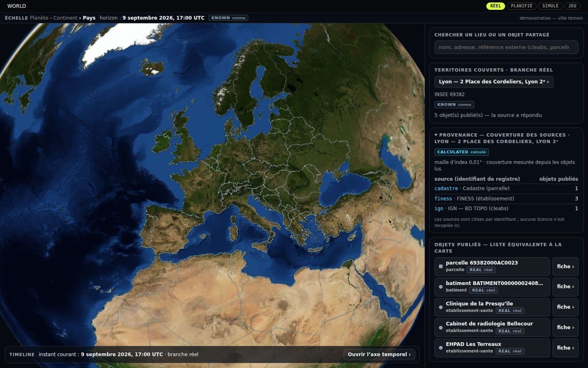Click the REAL réel badge on the batiment row
Image resolution: width=588 pixels, height=368 pixels.
(483, 290)
